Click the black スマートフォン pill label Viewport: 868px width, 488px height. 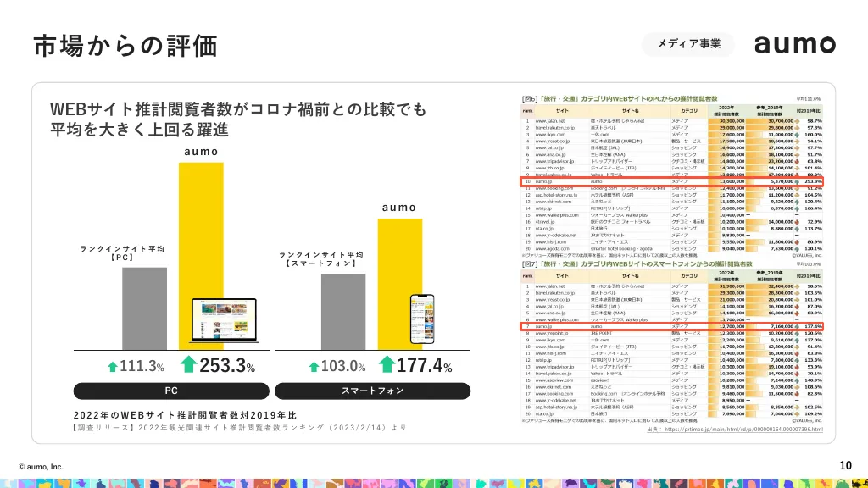pyautogui.click(x=373, y=391)
